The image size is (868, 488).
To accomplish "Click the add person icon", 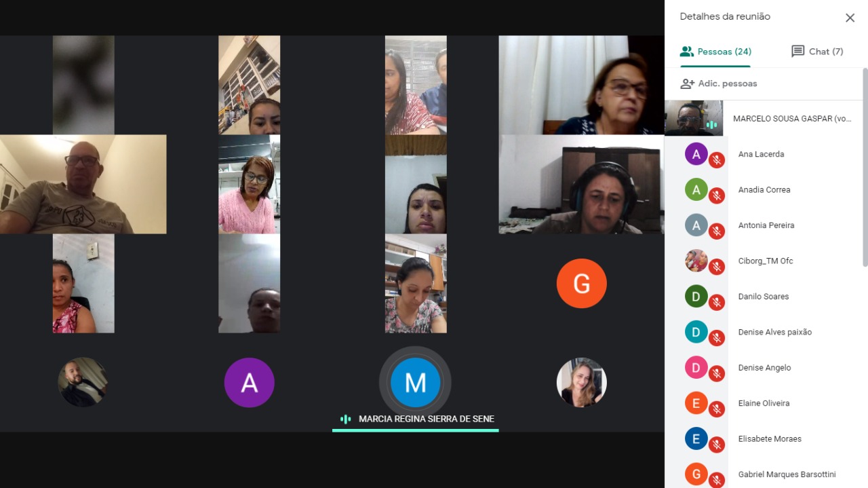I will coord(688,83).
